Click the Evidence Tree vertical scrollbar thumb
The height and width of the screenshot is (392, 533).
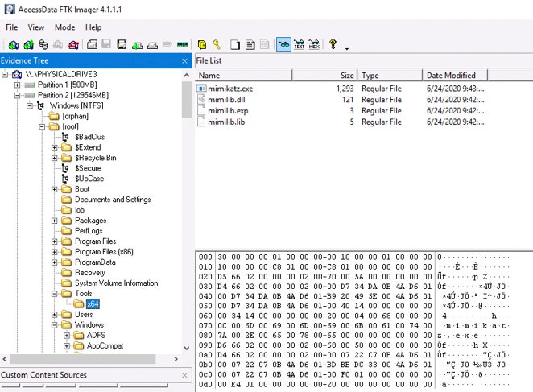tap(187, 100)
